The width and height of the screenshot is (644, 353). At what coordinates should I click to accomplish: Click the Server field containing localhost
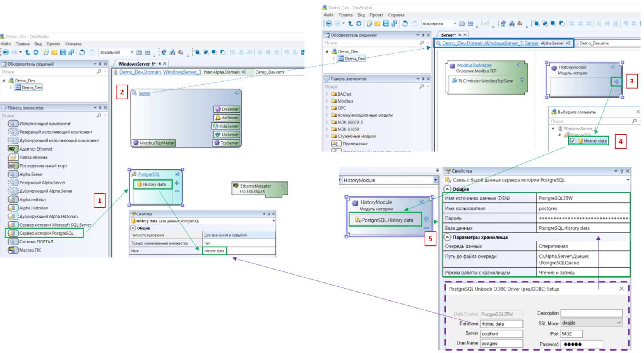coord(501,334)
